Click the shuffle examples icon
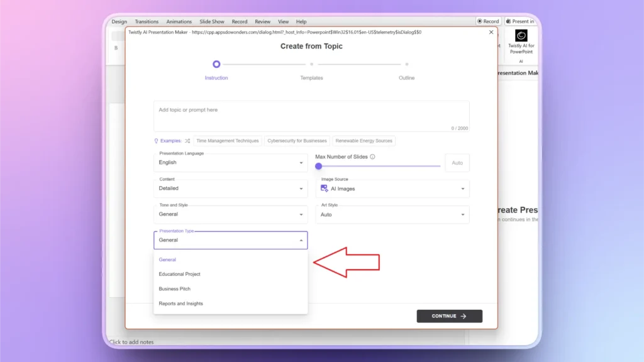644x362 pixels. pos(187,141)
